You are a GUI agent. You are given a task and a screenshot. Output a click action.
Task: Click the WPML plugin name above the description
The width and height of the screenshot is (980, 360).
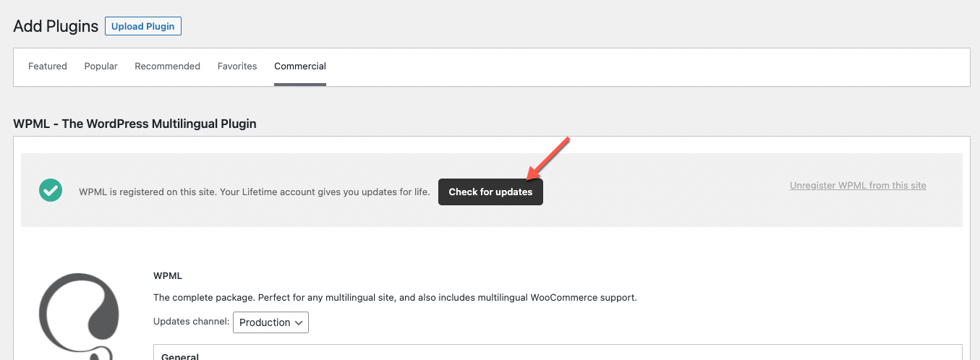[x=167, y=276]
